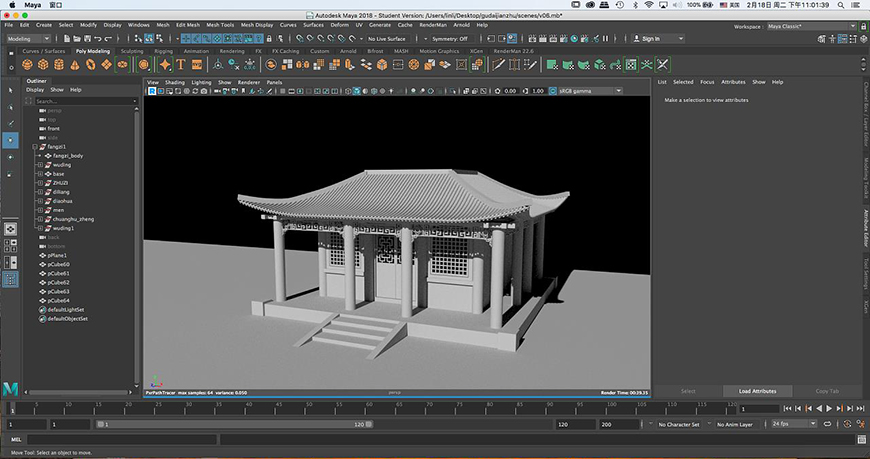Select the Paint Selection brush tool
This screenshot has height=459, width=870.
pos(10,123)
